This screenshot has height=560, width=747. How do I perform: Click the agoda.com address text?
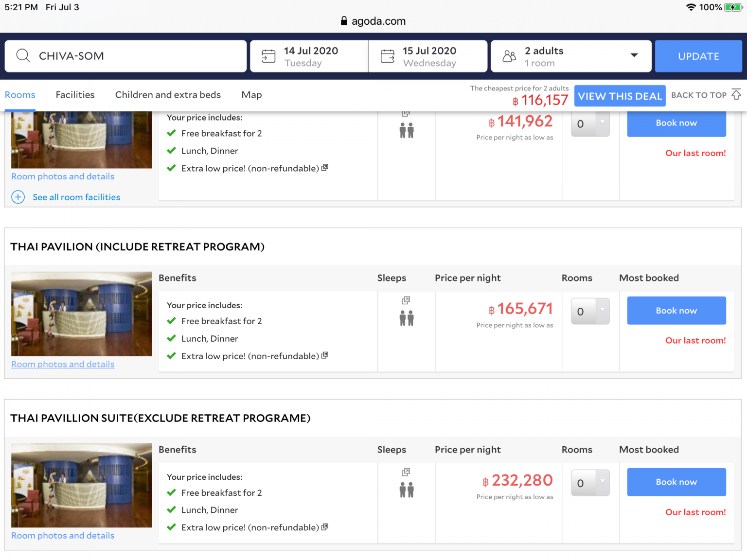tap(378, 21)
